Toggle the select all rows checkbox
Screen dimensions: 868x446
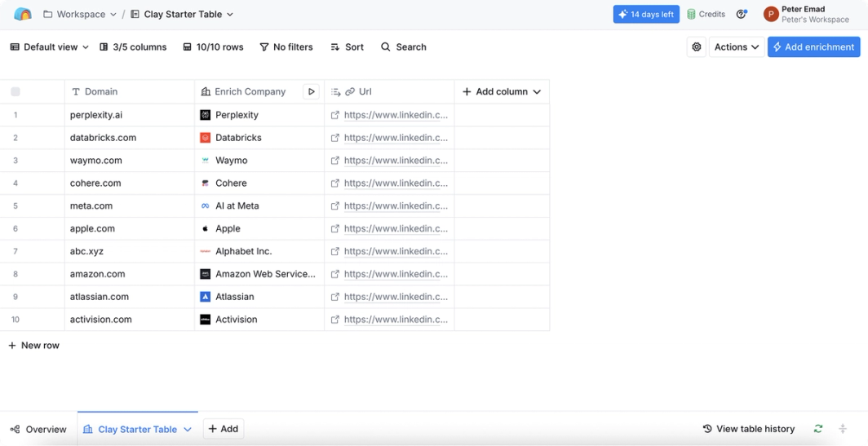(15, 92)
